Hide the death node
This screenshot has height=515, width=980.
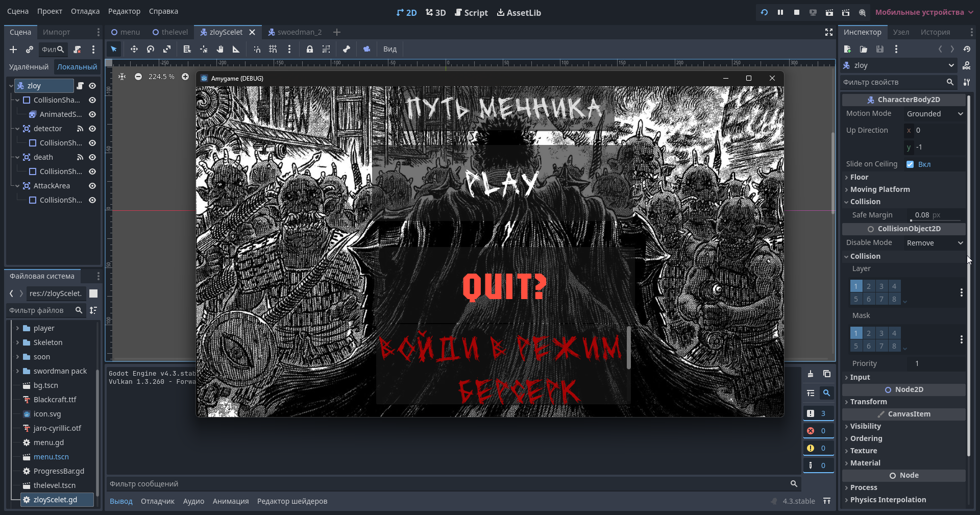[92, 157]
